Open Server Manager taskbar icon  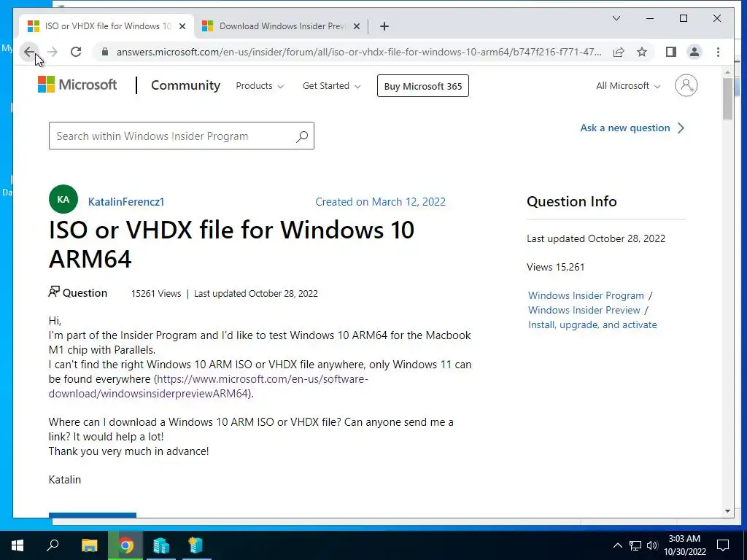point(161,545)
